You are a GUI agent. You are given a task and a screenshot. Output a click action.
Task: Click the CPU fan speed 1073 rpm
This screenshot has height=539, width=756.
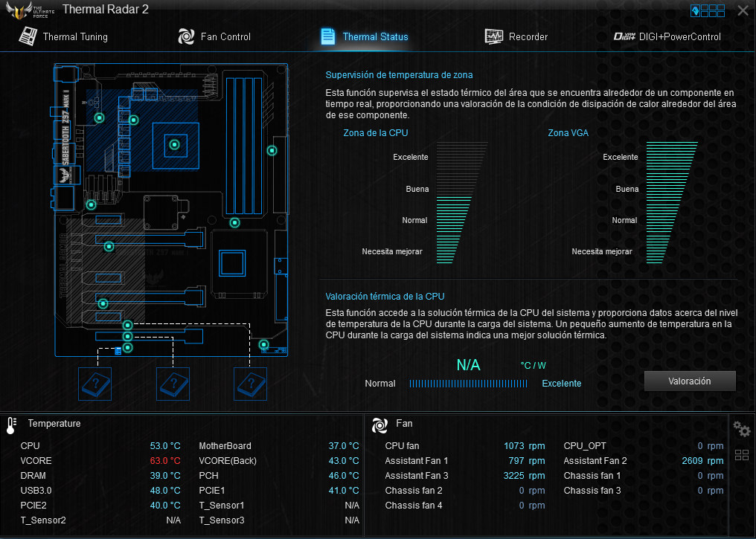524,446
